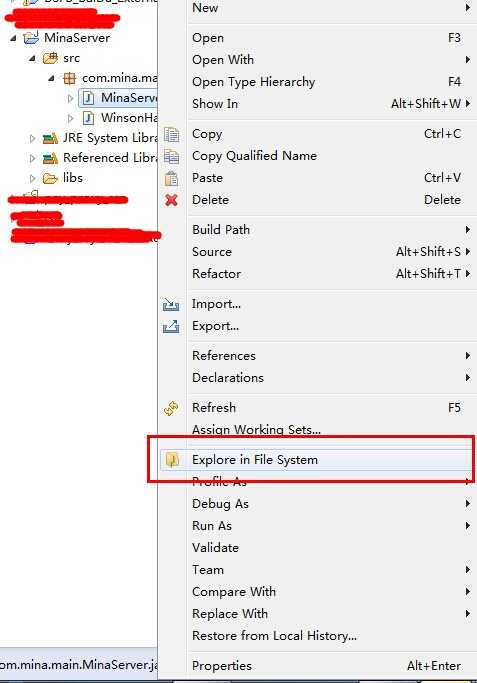The image size is (477, 683).
Task: Select JRE System Library label
Action: pos(110,138)
